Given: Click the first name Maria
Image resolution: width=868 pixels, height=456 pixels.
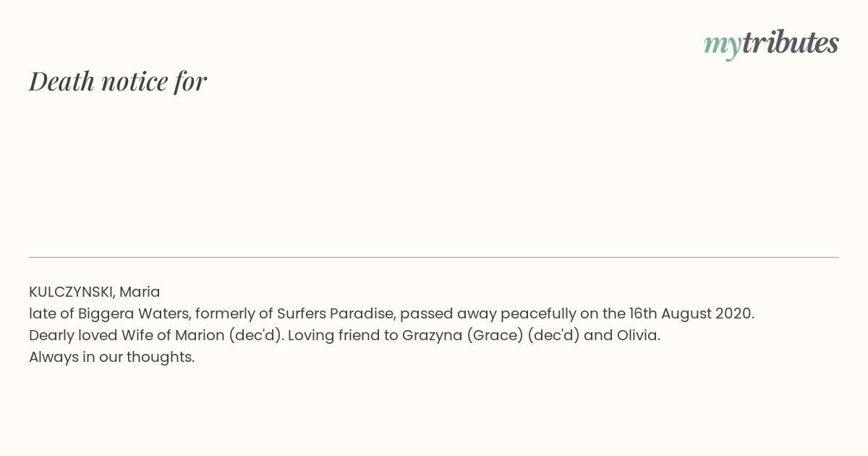Looking at the screenshot, I should (x=140, y=292).
